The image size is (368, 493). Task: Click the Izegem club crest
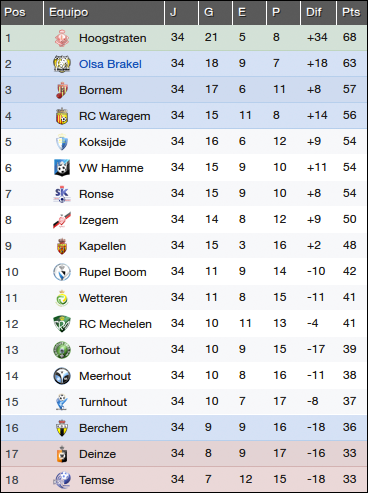click(62, 220)
